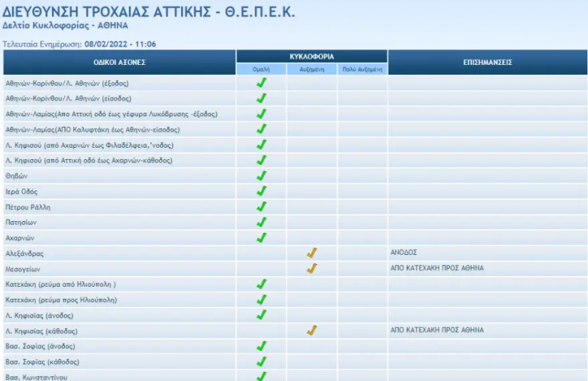This screenshot has height=381, width=588.
Task: Click the ΟΔΙΚΟΙ ΑΞΟΝΕΣ header
Action: point(119,62)
